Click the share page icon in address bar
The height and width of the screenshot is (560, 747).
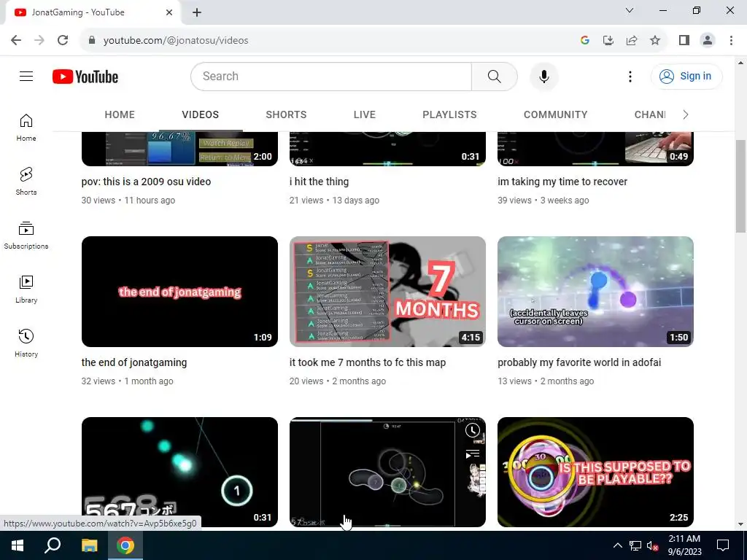[632, 40]
